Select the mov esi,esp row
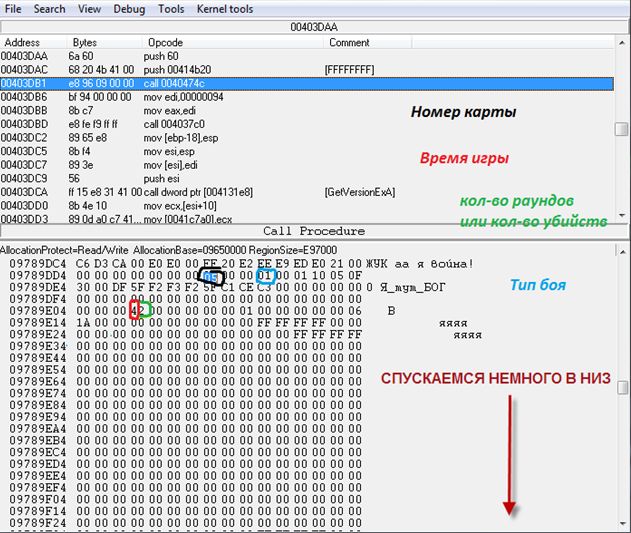The height and width of the screenshot is (533, 631). 307,151
